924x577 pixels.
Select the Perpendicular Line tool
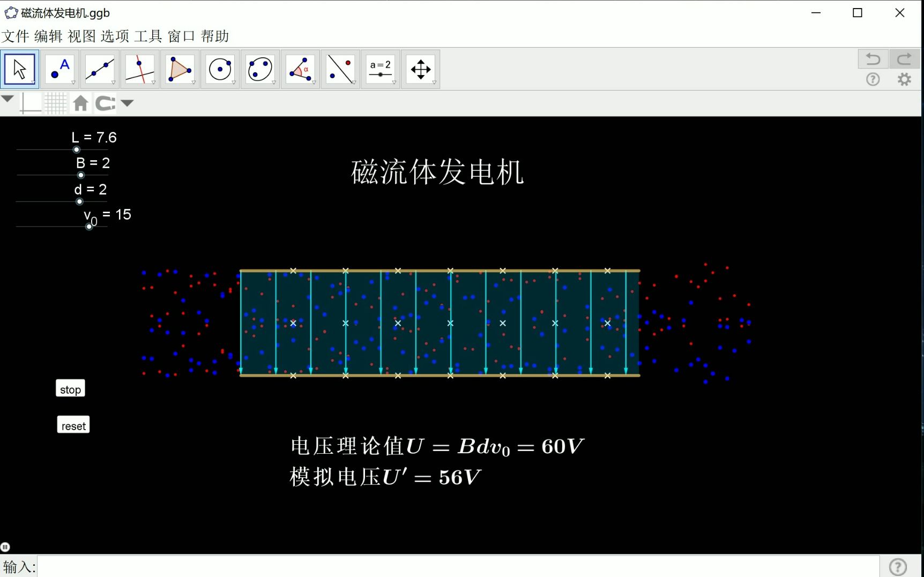click(x=140, y=69)
